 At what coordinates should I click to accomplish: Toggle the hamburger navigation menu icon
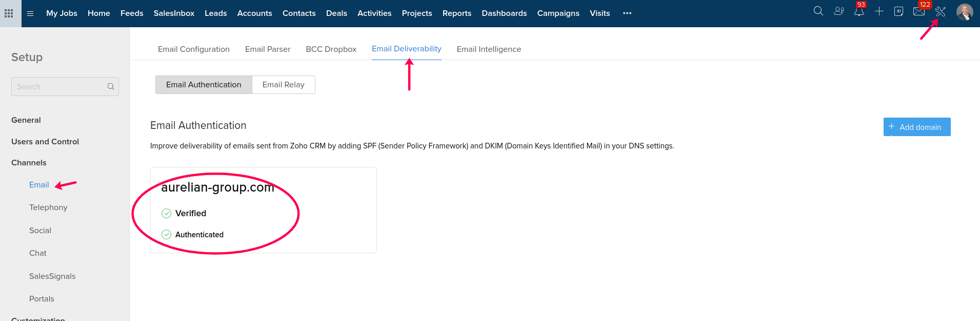point(30,13)
